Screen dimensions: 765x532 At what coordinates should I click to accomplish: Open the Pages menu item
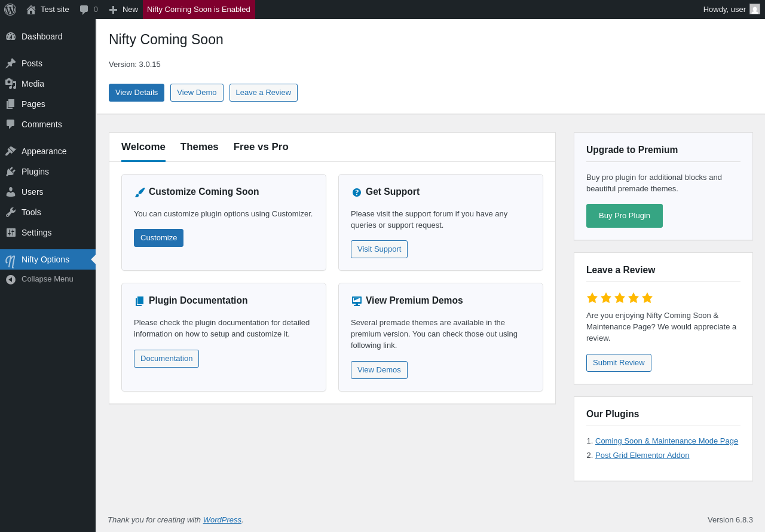[x=48, y=104]
